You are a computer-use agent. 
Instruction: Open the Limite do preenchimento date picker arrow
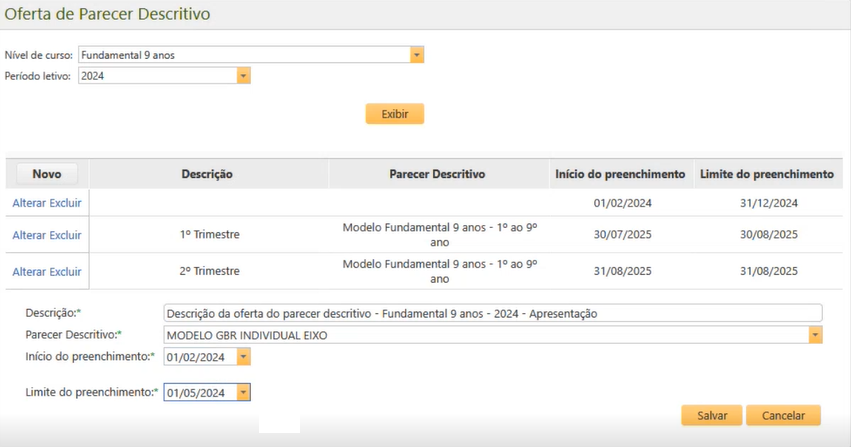243,393
